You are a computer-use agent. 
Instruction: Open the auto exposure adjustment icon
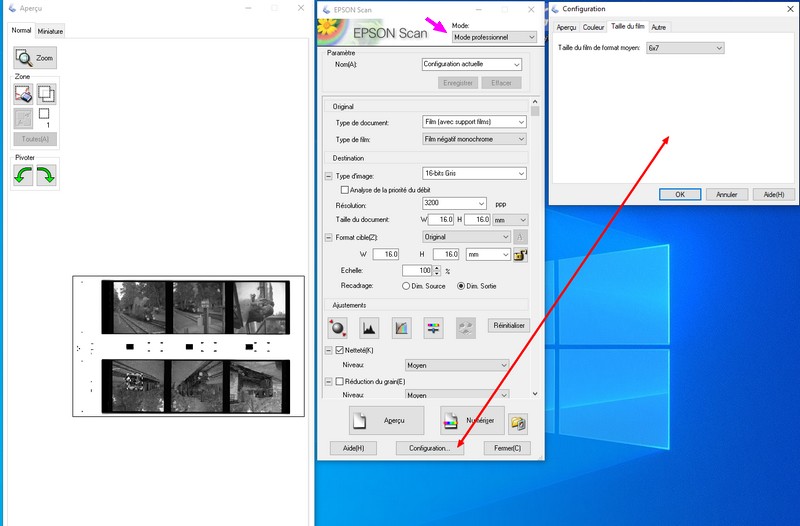[x=337, y=328]
